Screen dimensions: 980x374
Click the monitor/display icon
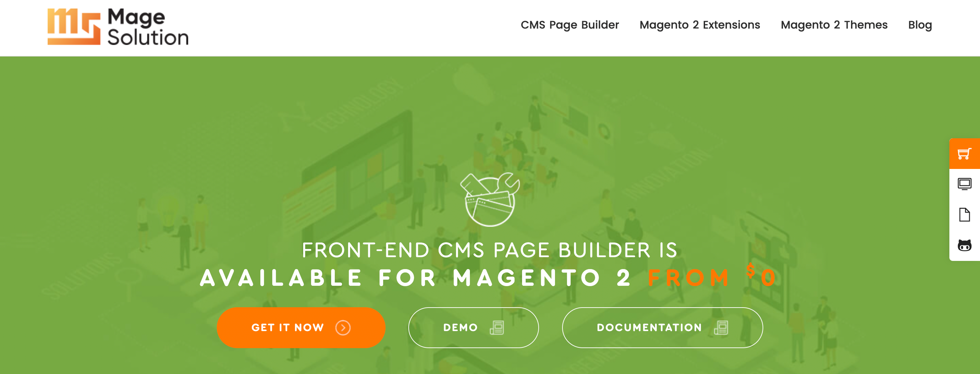pyautogui.click(x=965, y=184)
